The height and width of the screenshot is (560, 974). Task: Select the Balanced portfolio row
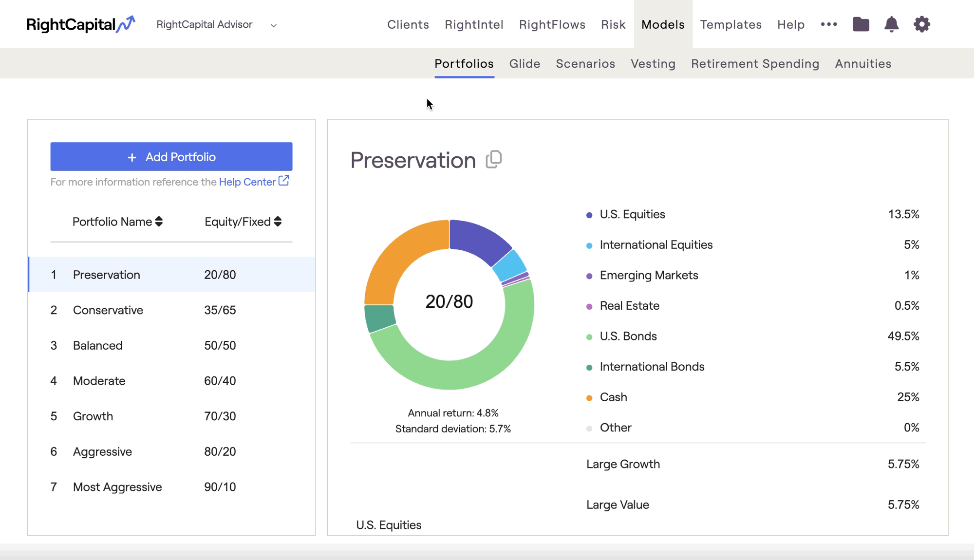pyautogui.click(x=171, y=345)
